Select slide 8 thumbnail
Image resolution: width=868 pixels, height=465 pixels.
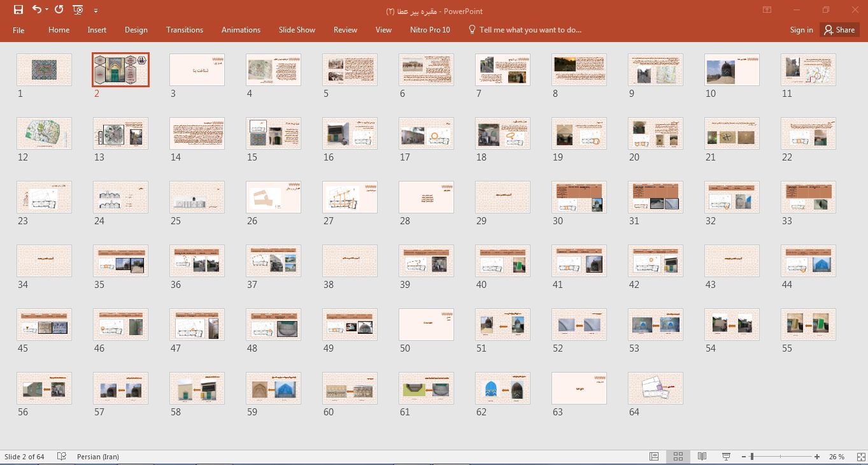click(x=579, y=69)
